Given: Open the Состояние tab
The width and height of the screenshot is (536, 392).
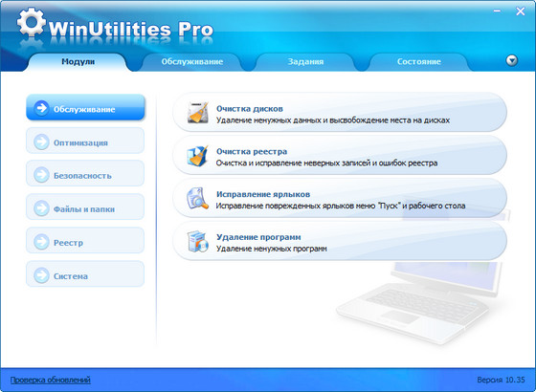Looking at the screenshot, I should coord(419,62).
